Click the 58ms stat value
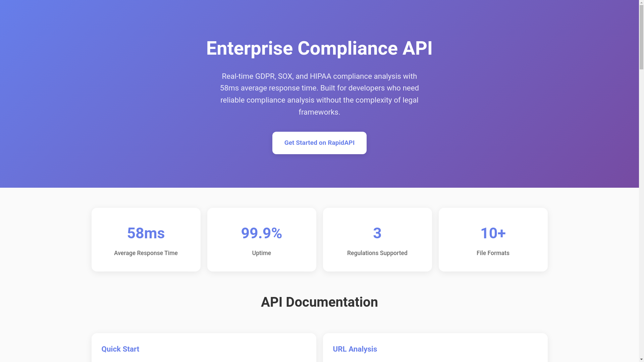This screenshot has height=362, width=644. 146,233
